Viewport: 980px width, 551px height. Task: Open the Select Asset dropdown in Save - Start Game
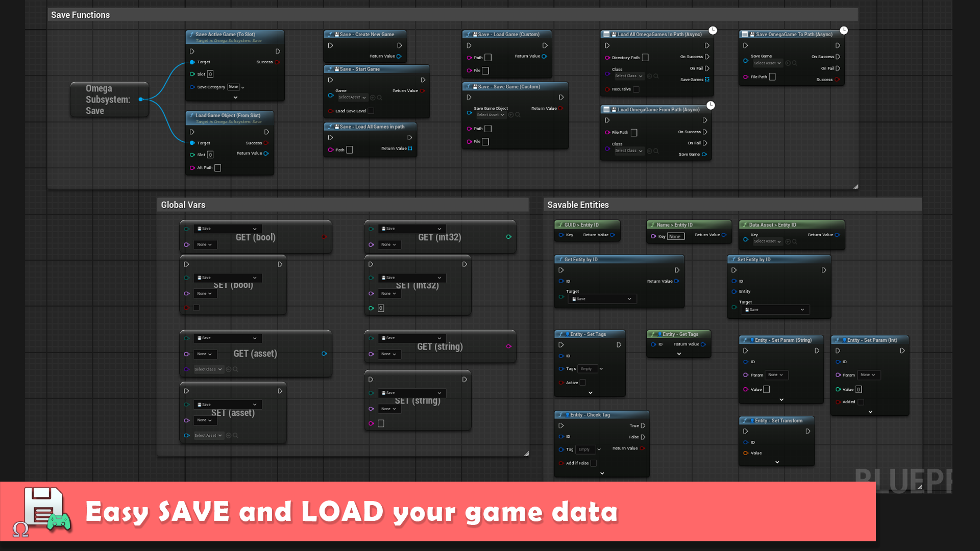[x=352, y=97]
